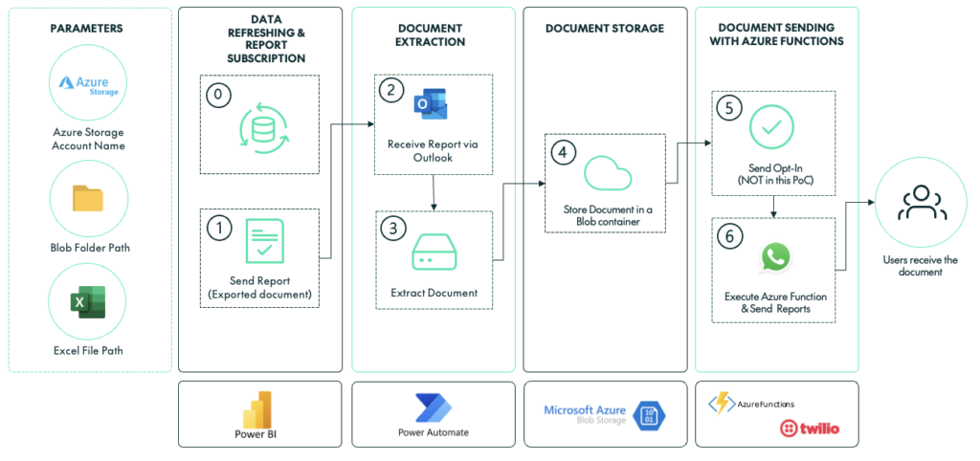
Task: Click the "Excel File Path" label
Action: click(88, 350)
